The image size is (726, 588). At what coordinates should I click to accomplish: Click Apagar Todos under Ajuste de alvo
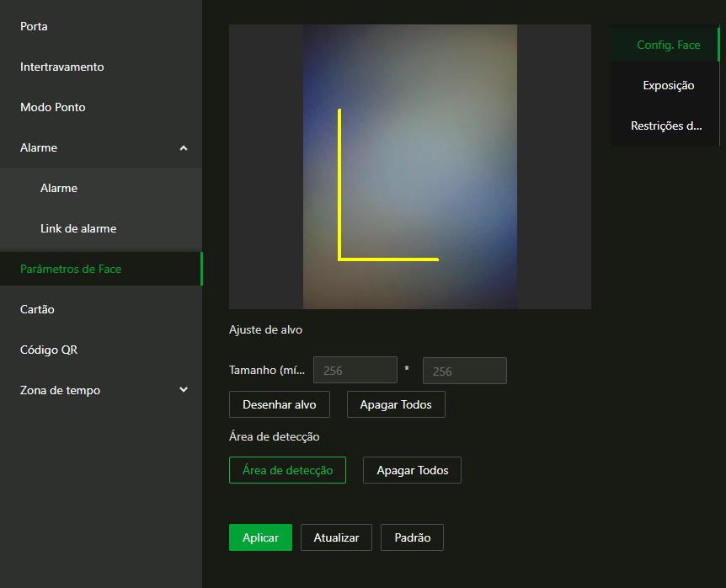pyautogui.click(x=396, y=404)
